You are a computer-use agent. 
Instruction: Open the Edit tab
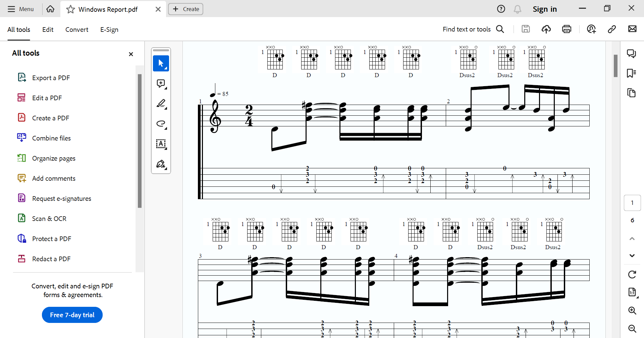pos(48,30)
